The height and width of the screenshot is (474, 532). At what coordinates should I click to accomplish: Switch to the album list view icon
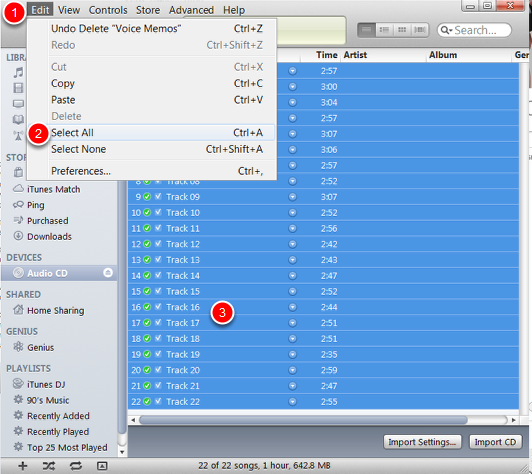[x=384, y=30]
